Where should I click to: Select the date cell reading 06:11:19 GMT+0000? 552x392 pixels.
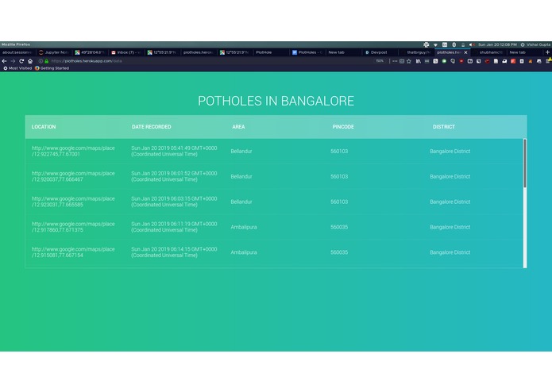[174, 227]
